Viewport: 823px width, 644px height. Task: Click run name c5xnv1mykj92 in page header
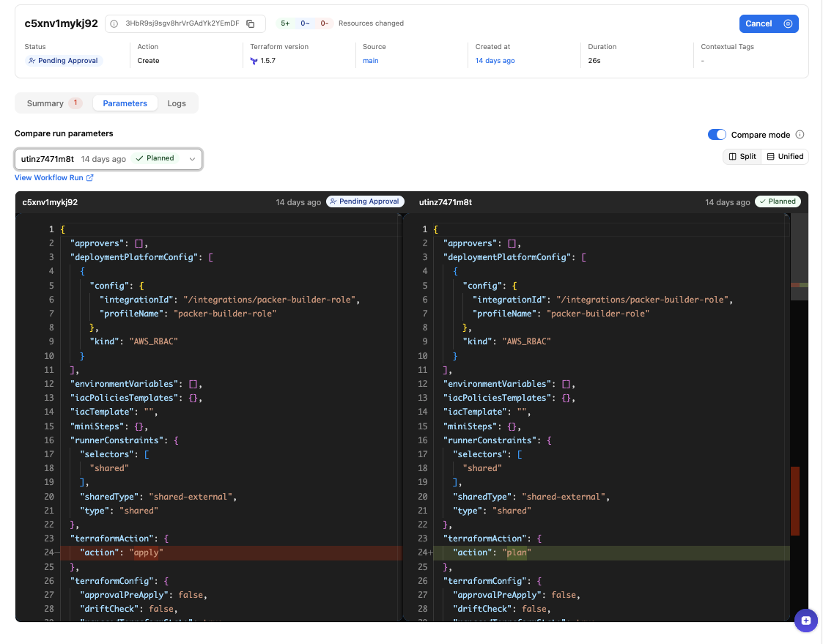click(x=62, y=23)
